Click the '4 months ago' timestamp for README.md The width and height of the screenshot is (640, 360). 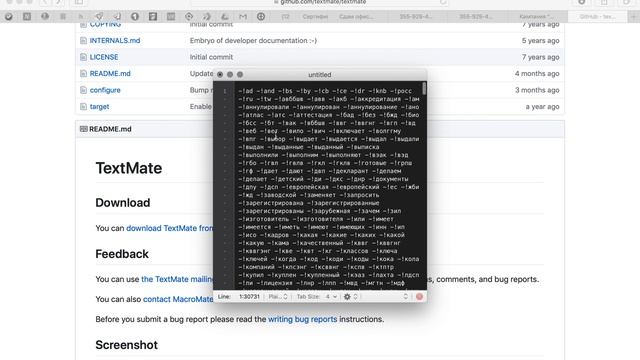click(537, 73)
